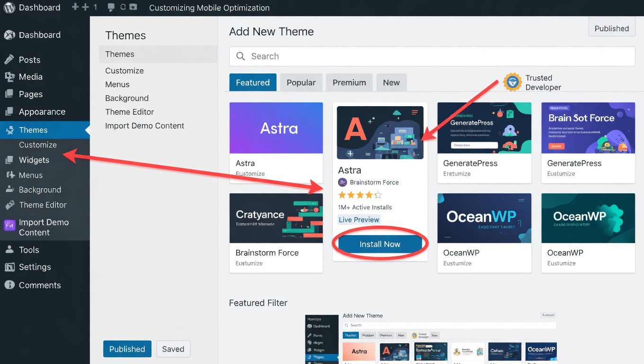Click the Brainstorm Force author link under Astra
Screen dimensions: 644x364
[x=374, y=182]
